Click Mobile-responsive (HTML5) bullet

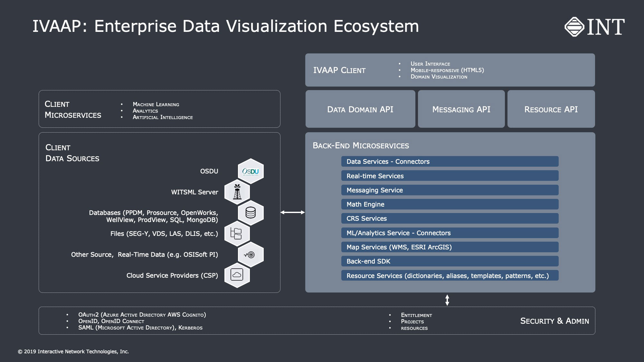coord(447,70)
